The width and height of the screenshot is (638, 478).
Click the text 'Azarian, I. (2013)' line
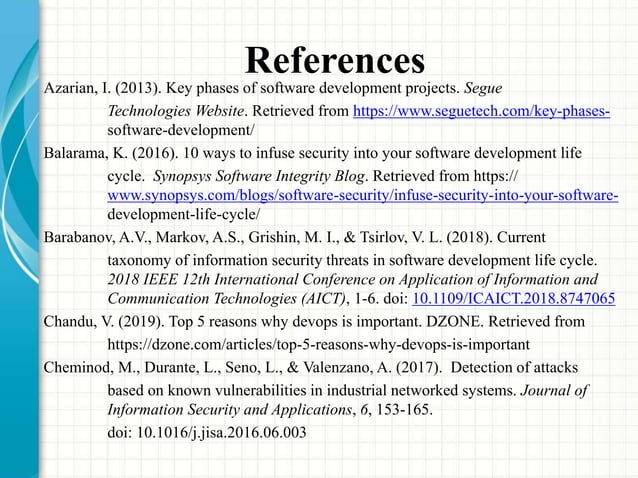coord(273,88)
